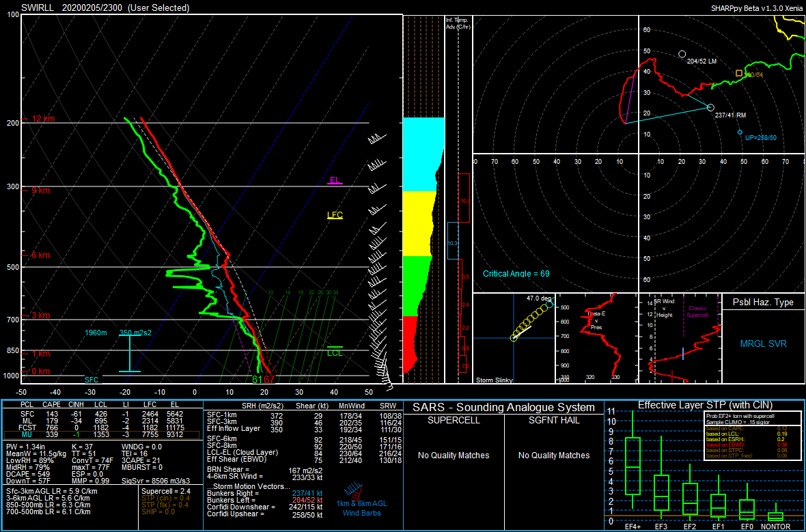Click the blue temperature advection box labeled 10.3
806x532 pixels.
tap(453, 240)
